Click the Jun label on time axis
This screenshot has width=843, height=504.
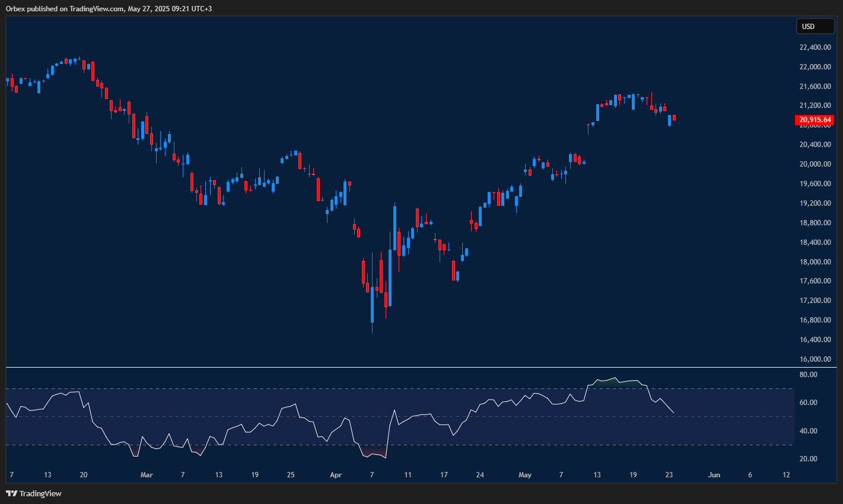[714, 474]
